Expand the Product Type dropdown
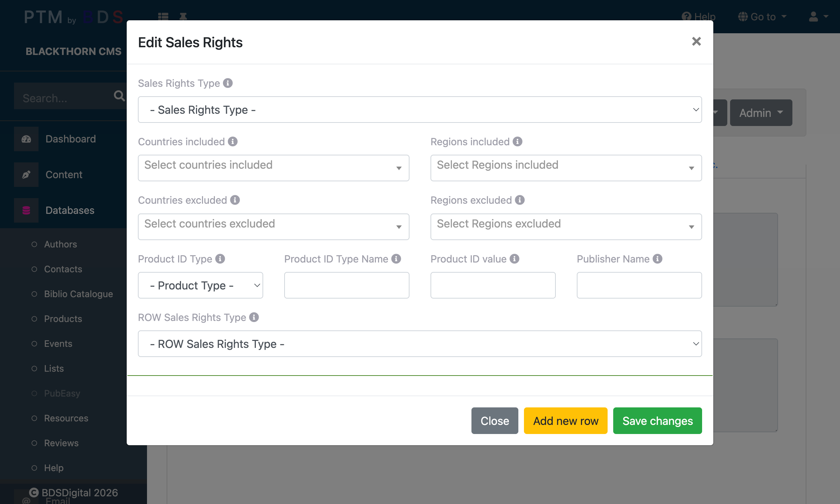The width and height of the screenshot is (840, 504). 200,285
